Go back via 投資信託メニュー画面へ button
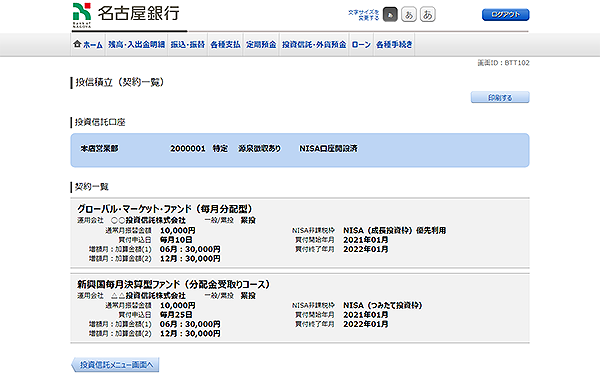 pyautogui.click(x=115, y=365)
